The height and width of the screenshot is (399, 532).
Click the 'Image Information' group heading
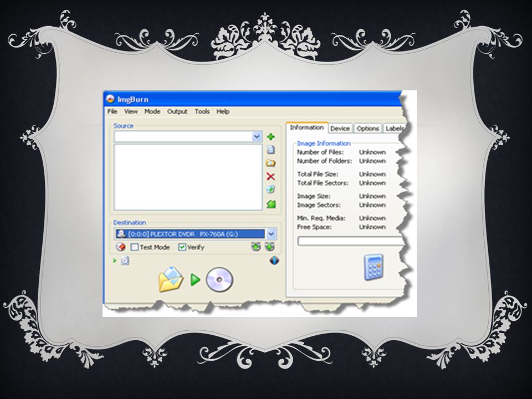point(324,143)
